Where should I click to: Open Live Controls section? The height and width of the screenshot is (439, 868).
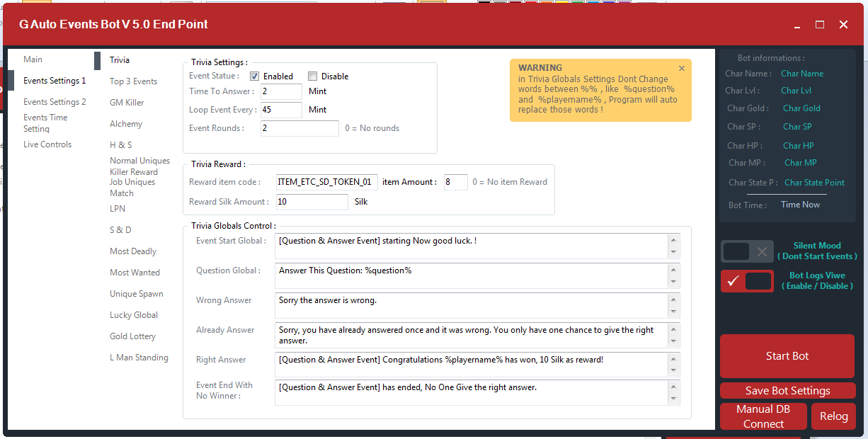[47, 144]
